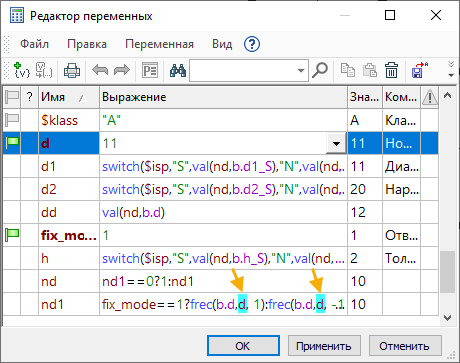Click the Ком... column header
This screenshot has height=363, width=460.
point(401,97)
